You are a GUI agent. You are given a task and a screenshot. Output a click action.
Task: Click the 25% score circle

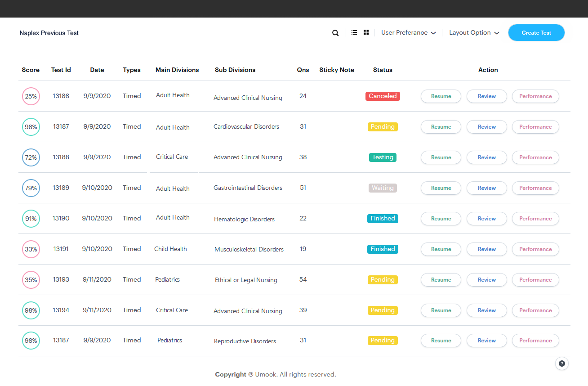[31, 96]
